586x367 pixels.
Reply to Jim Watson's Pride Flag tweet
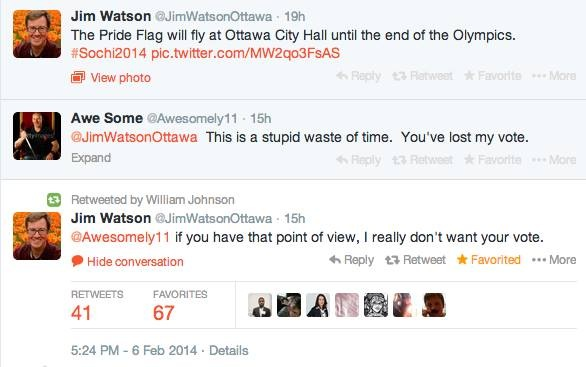coord(358,76)
